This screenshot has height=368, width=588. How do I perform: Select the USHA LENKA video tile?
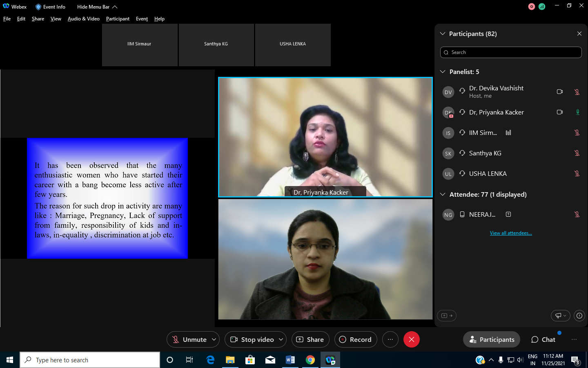(x=293, y=45)
